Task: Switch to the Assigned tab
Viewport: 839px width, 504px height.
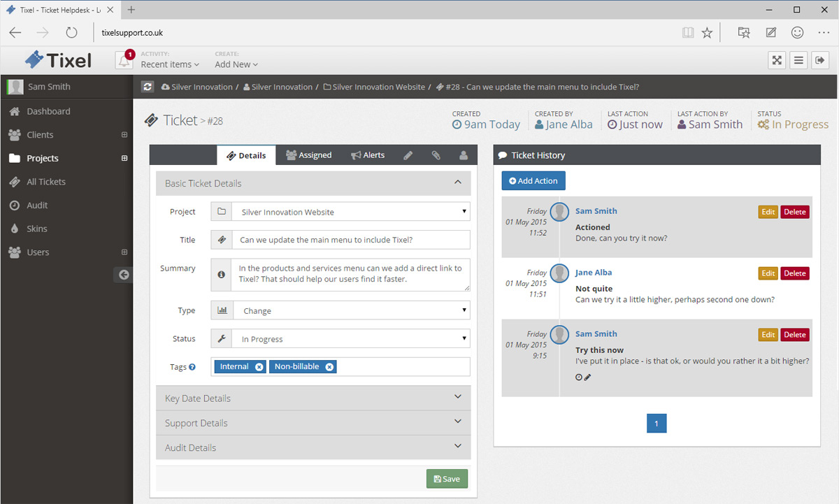Action: click(x=308, y=155)
